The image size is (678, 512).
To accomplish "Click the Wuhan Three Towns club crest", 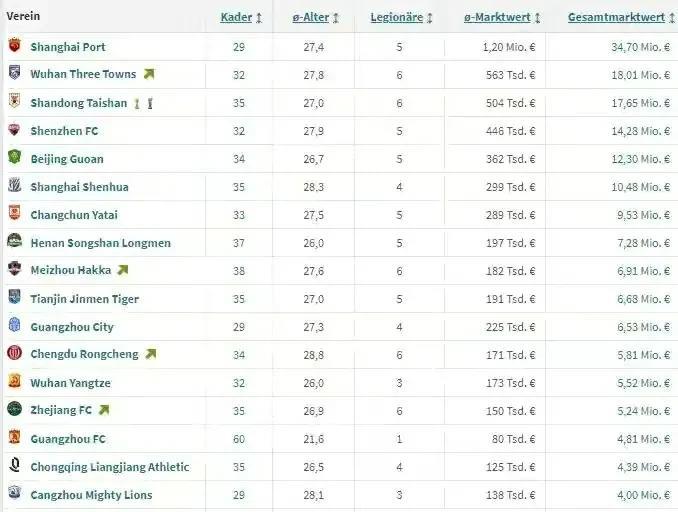I will [14, 73].
